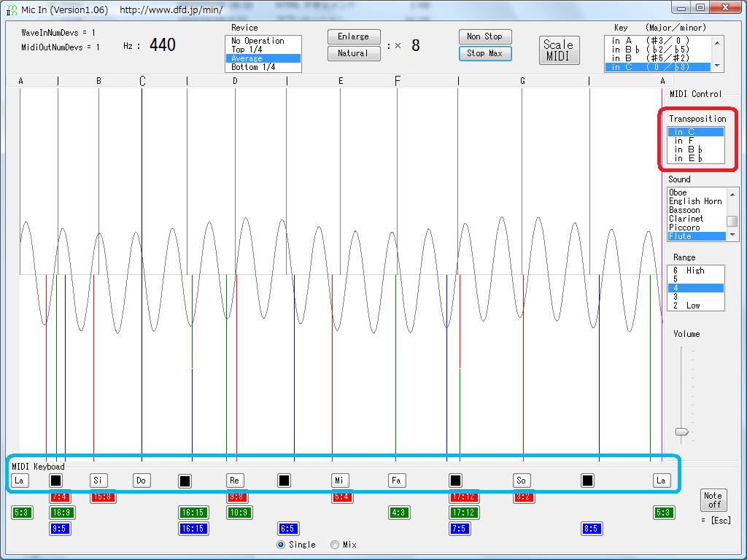Click the Scale MIDI button
The width and height of the screenshot is (747, 560).
tap(560, 50)
